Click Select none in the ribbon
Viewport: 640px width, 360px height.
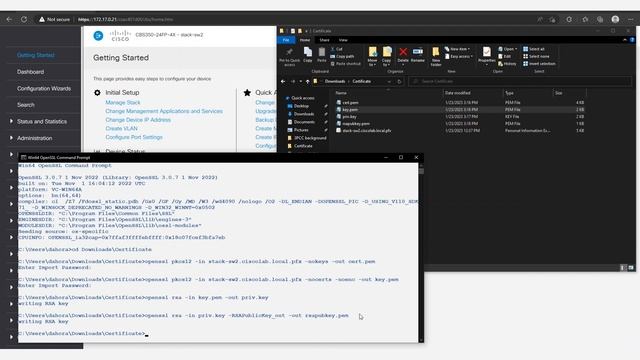(x=536, y=56)
